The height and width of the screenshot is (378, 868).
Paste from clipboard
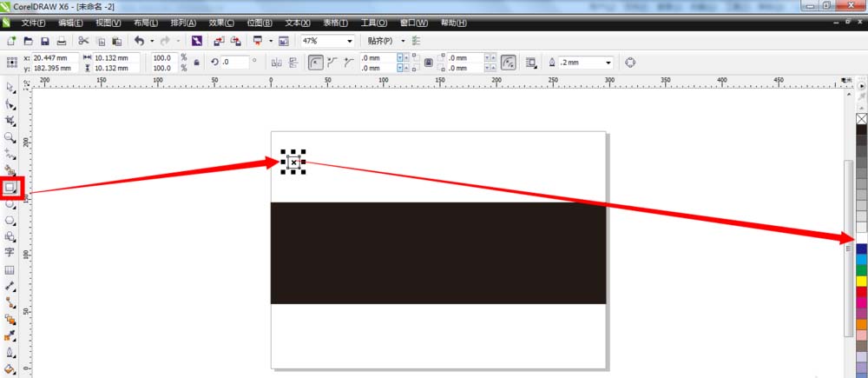pos(117,41)
